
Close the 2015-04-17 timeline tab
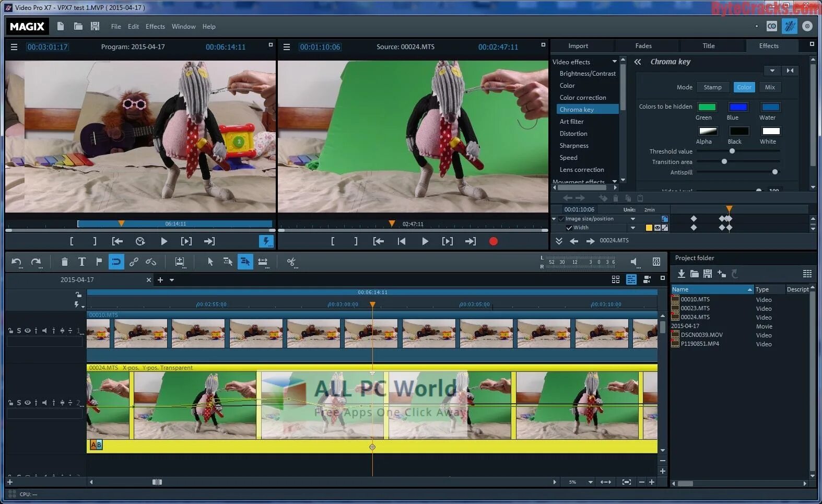click(148, 280)
